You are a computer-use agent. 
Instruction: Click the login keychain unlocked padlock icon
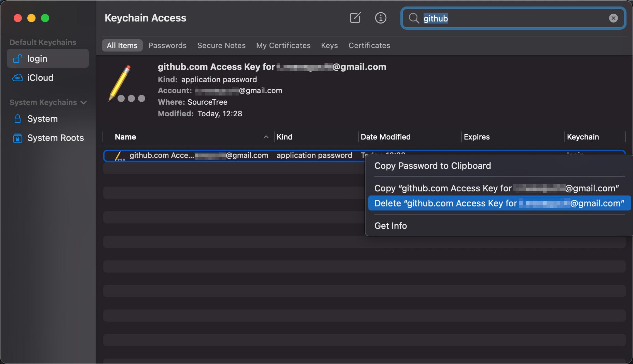point(18,59)
